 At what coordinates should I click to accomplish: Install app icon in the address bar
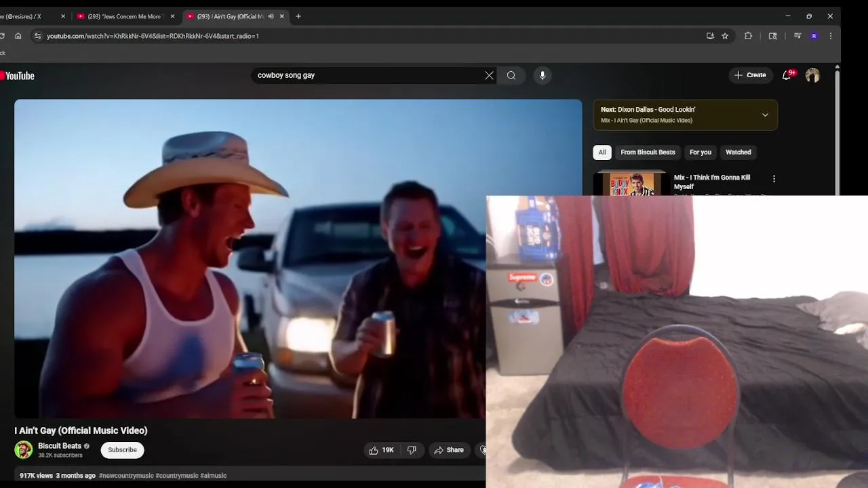710,36
